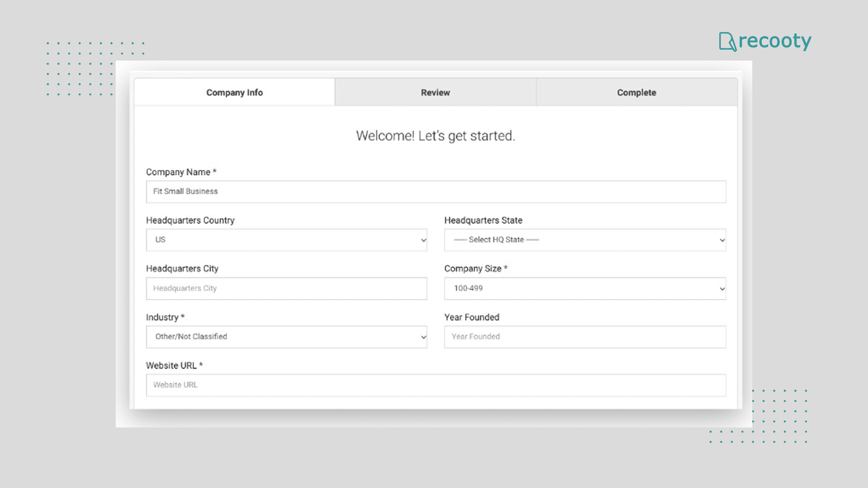
Task: Click the Headquarters State label text
Action: (x=483, y=221)
